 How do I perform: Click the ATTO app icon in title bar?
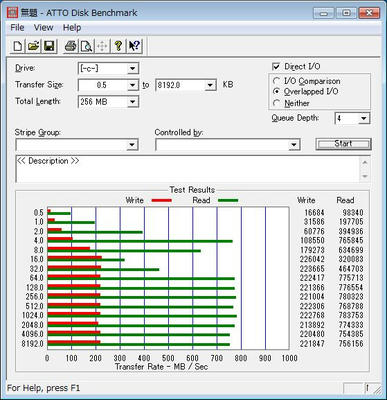click(x=12, y=13)
